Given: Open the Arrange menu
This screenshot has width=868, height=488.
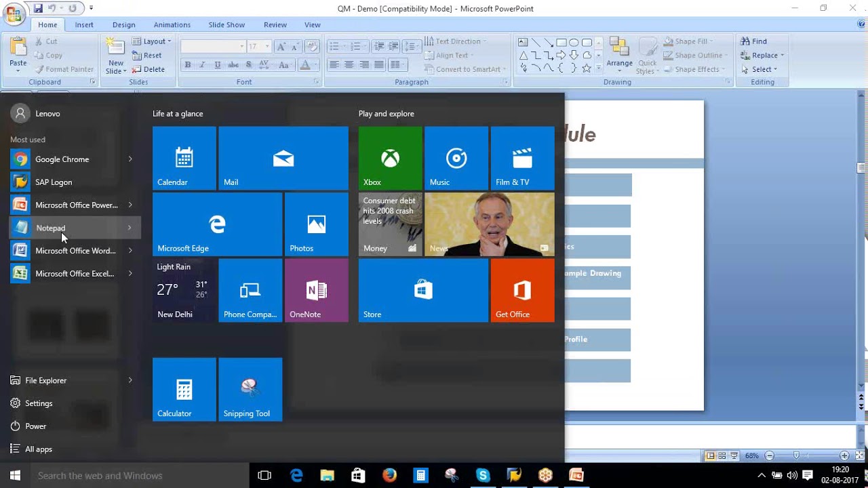Looking at the screenshot, I should coord(619,54).
